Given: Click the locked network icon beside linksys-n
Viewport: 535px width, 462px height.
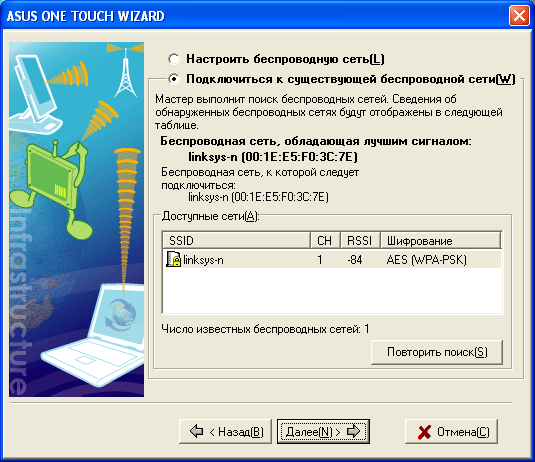Looking at the screenshot, I should point(173,259).
